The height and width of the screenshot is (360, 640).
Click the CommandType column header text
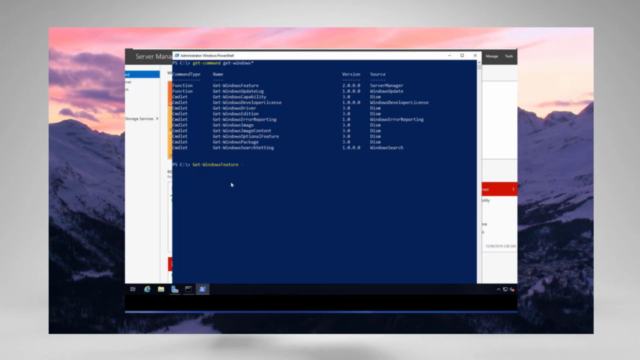pyautogui.click(x=187, y=74)
